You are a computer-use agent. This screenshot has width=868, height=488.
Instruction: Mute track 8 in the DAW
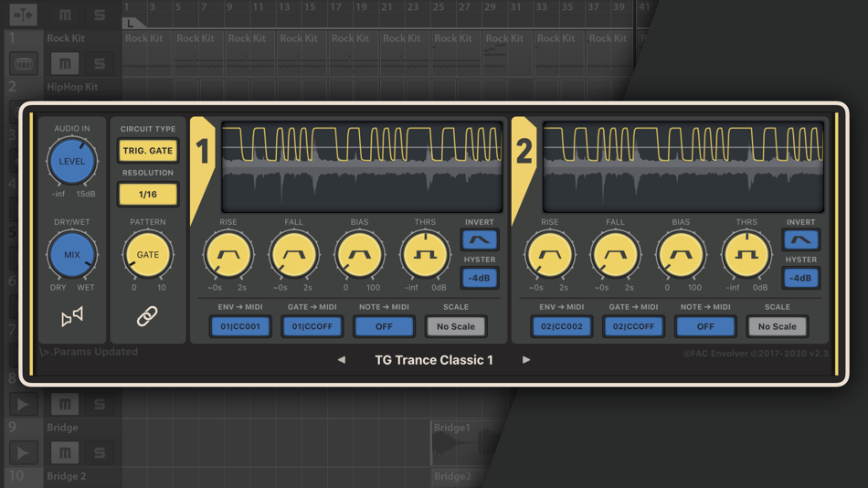tap(65, 404)
